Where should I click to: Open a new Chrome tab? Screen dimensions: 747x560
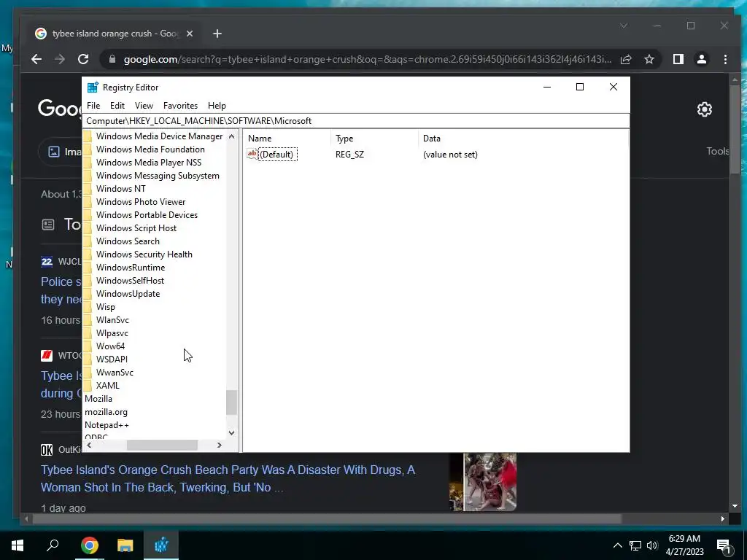(217, 34)
